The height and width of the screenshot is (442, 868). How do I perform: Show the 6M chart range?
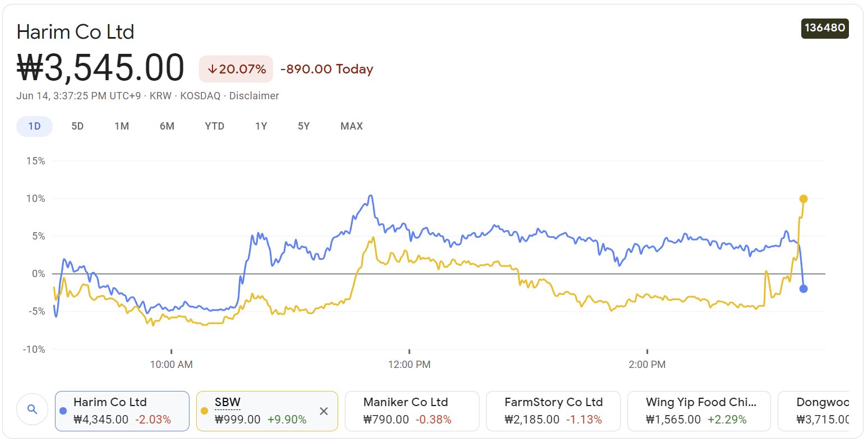pos(167,126)
